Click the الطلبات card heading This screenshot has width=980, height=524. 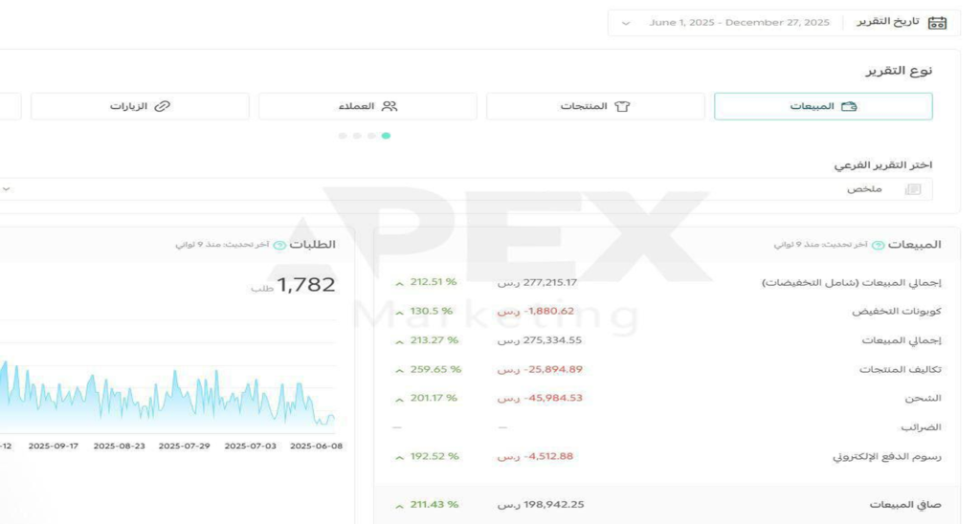pos(313,245)
